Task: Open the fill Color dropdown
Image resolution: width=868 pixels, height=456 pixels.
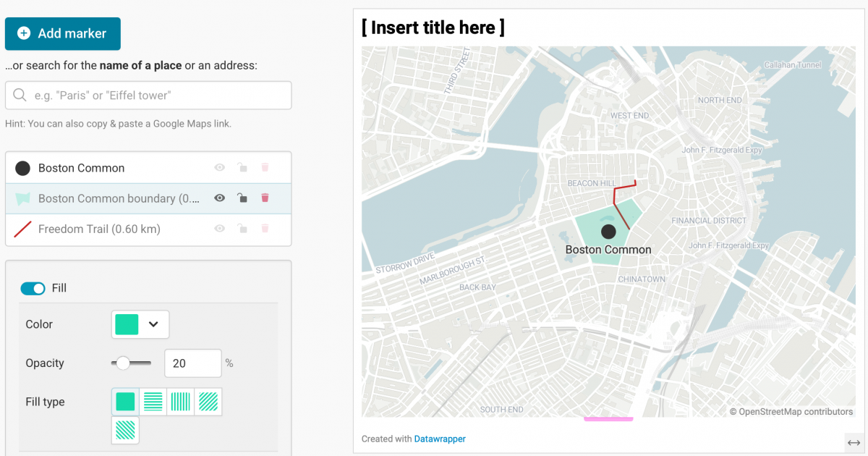Action: [140, 324]
